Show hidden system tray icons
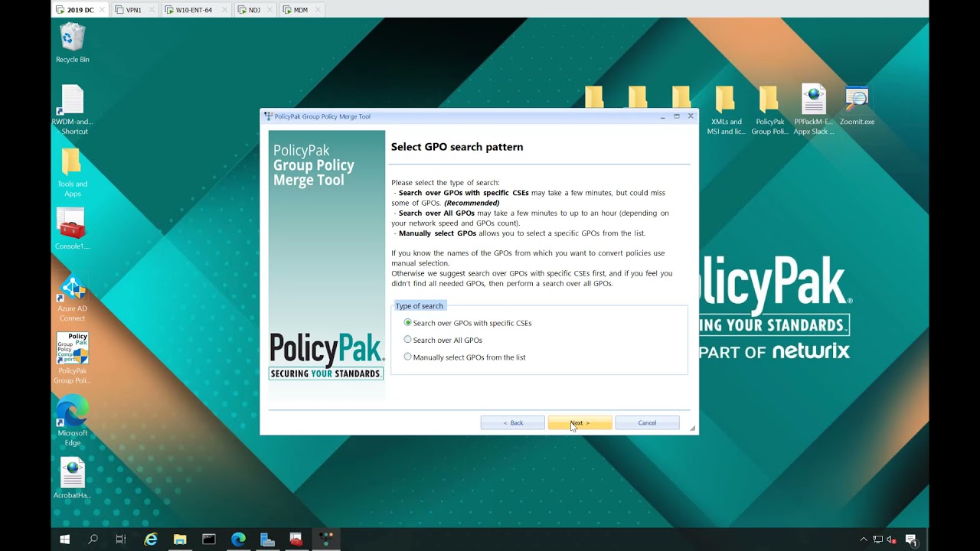 pyautogui.click(x=864, y=540)
